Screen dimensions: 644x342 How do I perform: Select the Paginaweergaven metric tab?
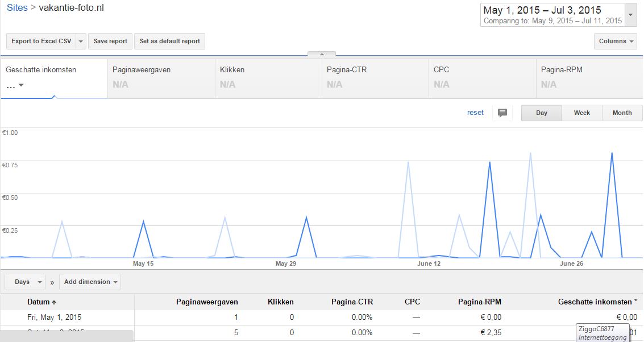(161, 78)
